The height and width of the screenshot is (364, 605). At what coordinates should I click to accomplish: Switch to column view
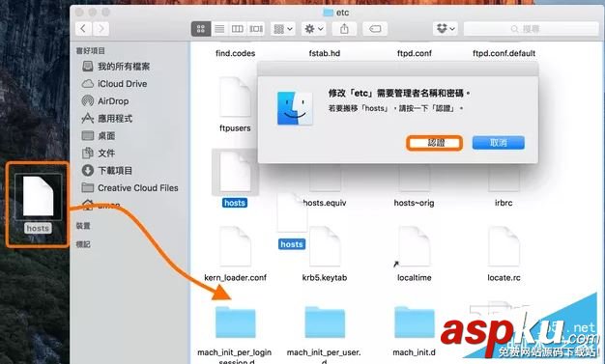238,29
